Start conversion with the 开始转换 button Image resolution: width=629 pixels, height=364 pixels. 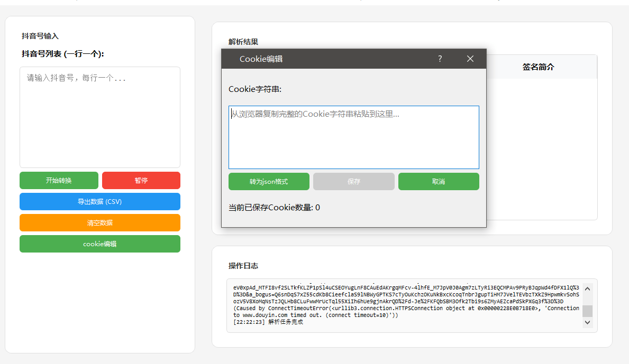click(59, 180)
